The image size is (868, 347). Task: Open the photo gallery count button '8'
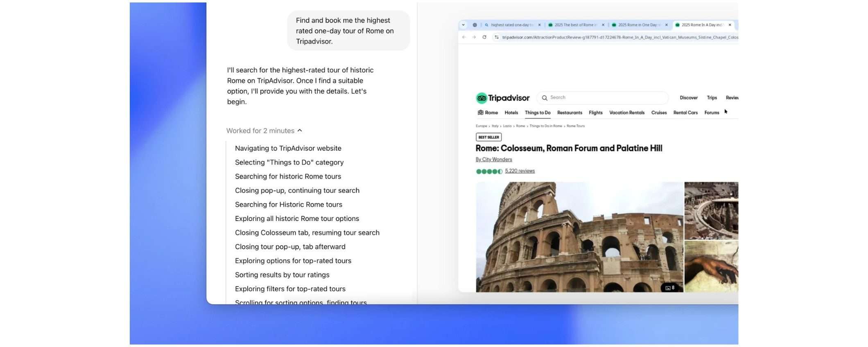click(670, 288)
